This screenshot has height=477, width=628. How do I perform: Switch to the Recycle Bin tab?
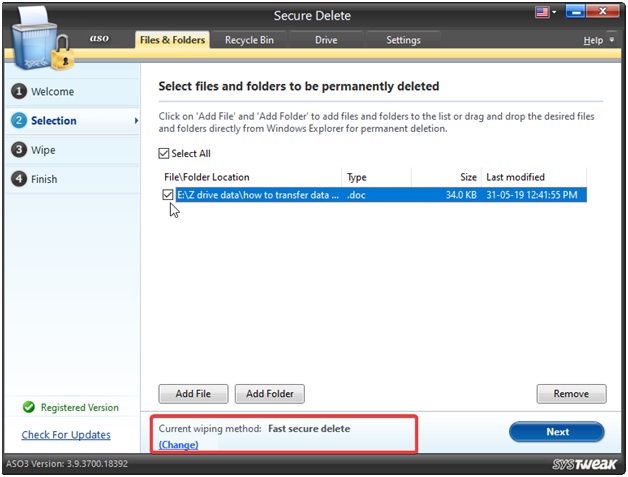[249, 40]
